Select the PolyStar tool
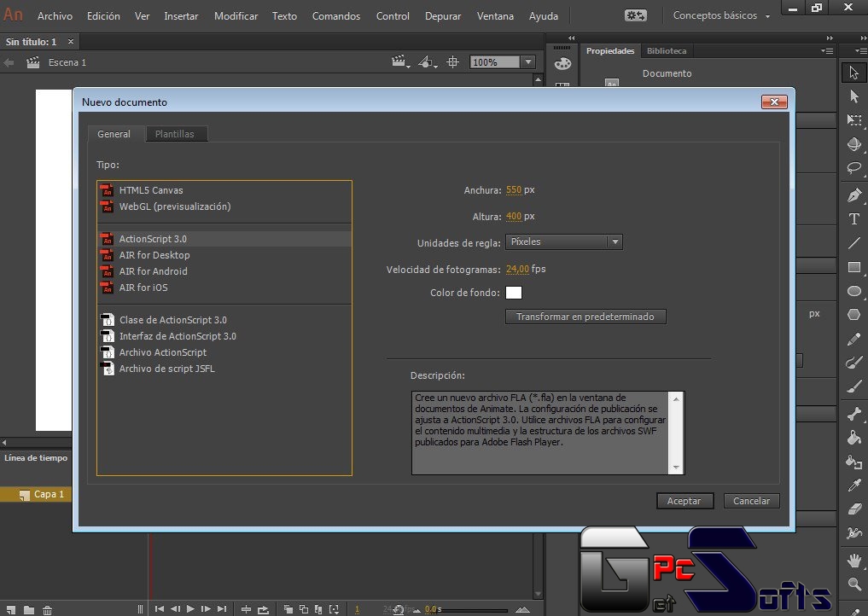Image resolution: width=868 pixels, height=616 pixels. point(853,314)
